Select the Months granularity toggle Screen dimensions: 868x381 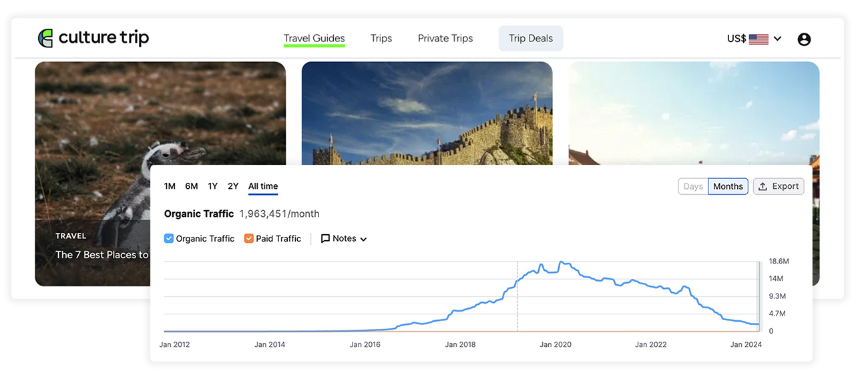tap(728, 186)
